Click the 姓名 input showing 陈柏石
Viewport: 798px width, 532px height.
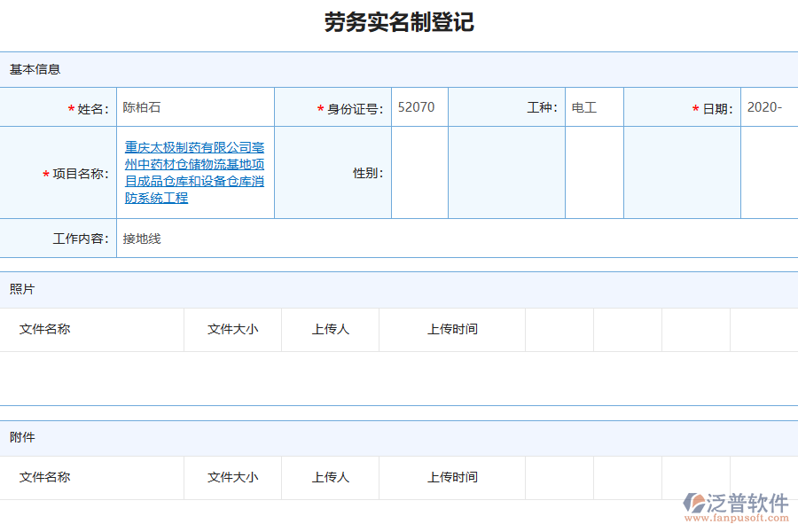click(x=195, y=106)
